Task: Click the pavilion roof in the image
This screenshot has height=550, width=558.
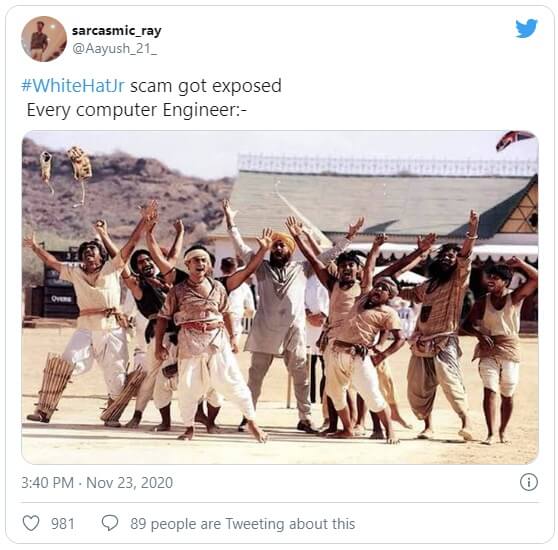Action: (x=381, y=203)
